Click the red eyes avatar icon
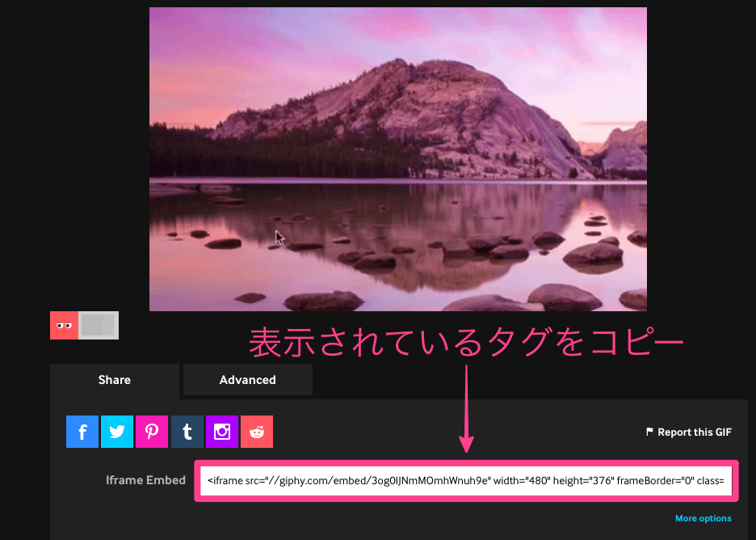This screenshot has height=540, width=756. click(x=64, y=325)
